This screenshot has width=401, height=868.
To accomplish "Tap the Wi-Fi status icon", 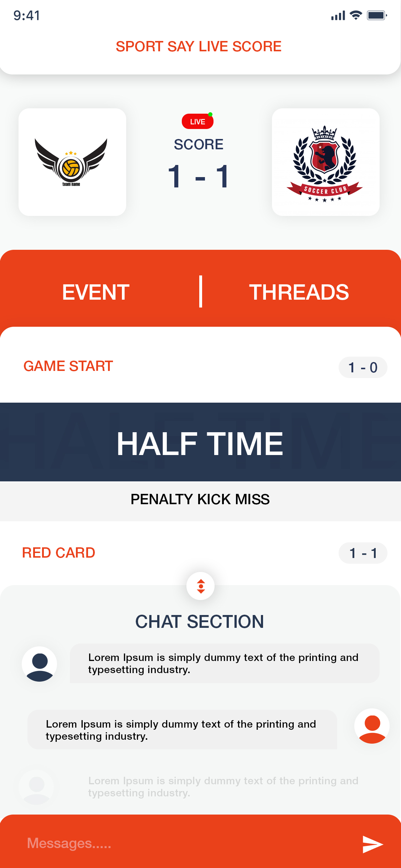I will click(355, 15).
